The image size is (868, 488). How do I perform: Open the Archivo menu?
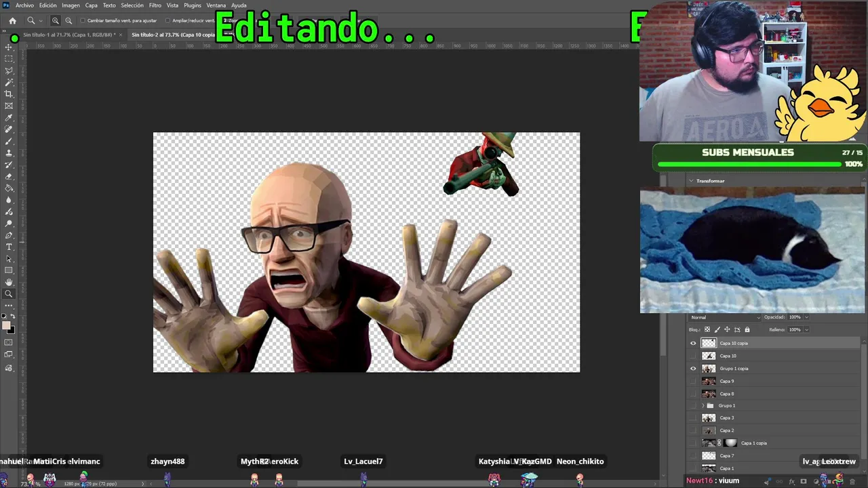[24, 5]
